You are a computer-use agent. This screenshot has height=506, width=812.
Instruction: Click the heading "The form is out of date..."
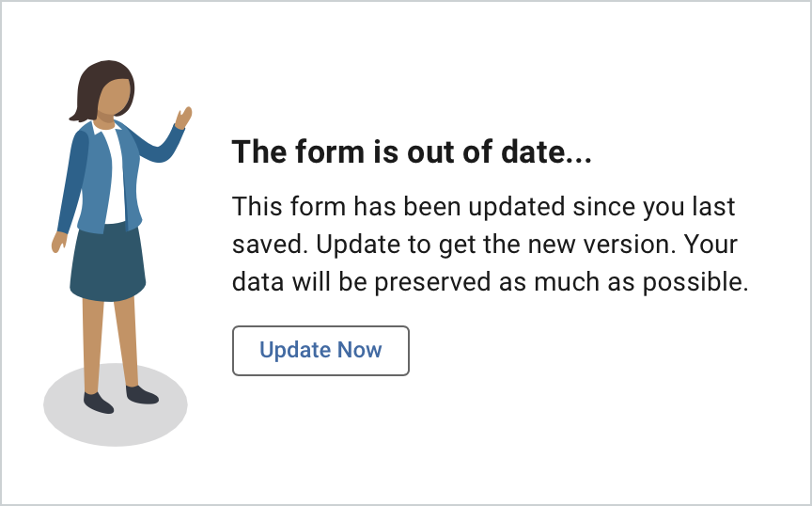pos(412,151)
